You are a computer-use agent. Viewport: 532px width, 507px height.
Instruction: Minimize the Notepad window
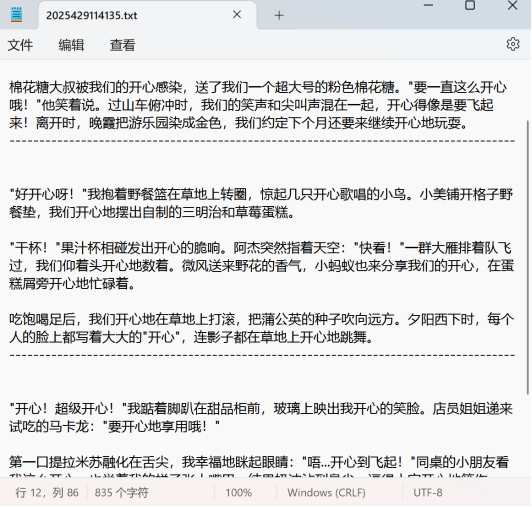(x=429, y=5)
